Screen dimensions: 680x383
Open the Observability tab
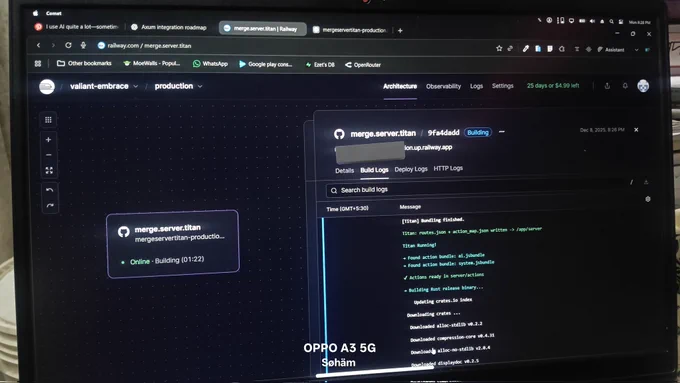[x=443, y=86]
